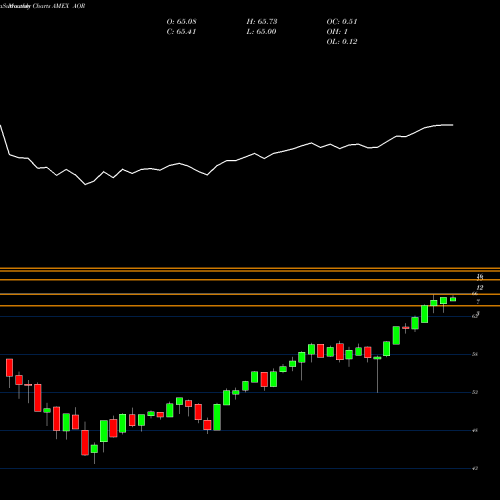The width and height of the screenshot is (500, 500).
Task: Click the 'AMEX AOR' chart title text
Action: [68, 6]
